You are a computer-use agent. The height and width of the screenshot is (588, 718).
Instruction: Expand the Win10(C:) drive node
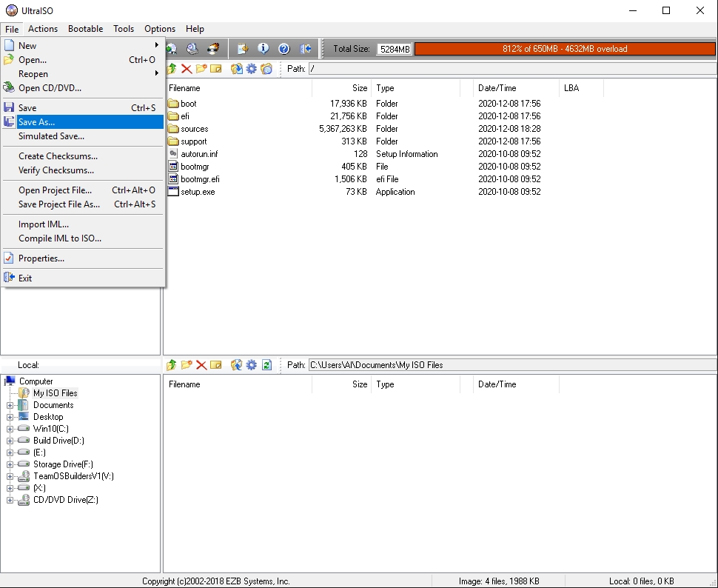pyautogui.click(x=10, y=429)
